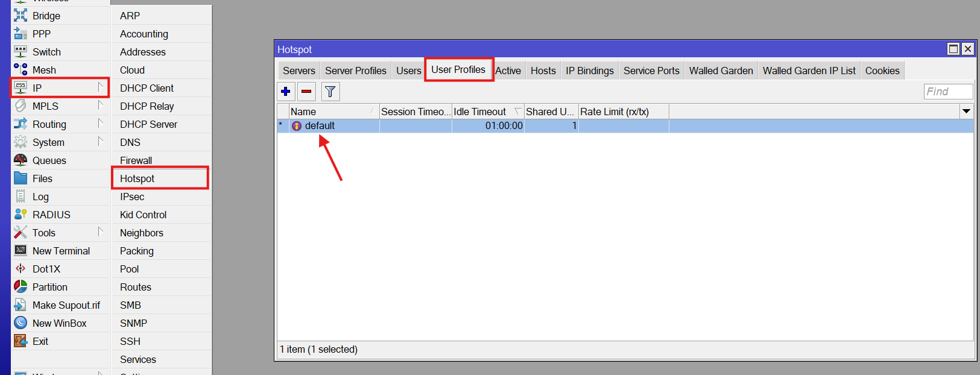980x375 pixels.
Task: Click the red minus Remove button
Action: pos(306,92)
